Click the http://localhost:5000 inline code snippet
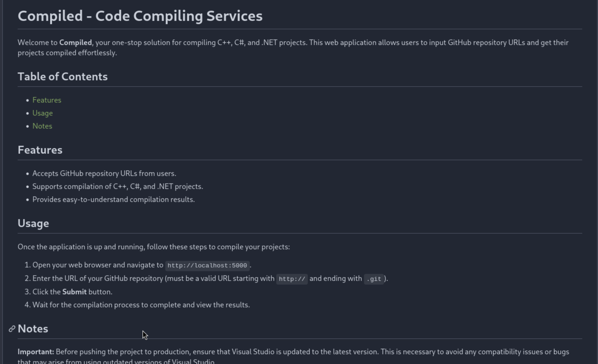Image resolution: width=598 pixels, height=364 pixels. [207, 265]
